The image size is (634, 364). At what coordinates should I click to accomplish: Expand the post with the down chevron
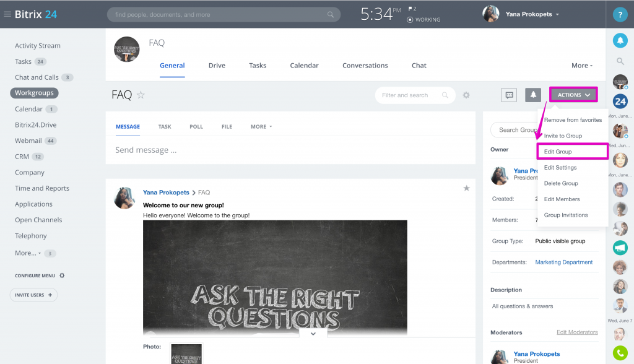(x=313, y=334)
